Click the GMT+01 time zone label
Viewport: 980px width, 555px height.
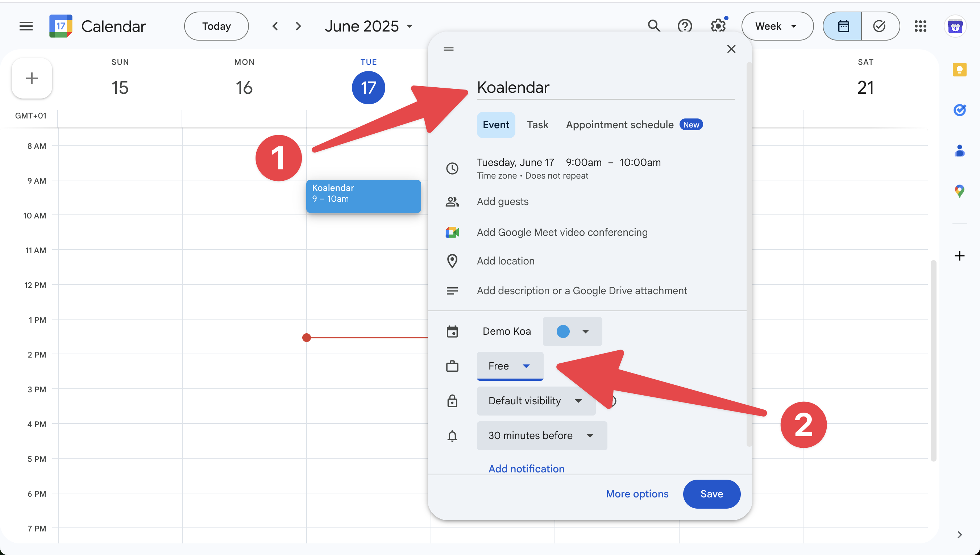pos(30,116)
